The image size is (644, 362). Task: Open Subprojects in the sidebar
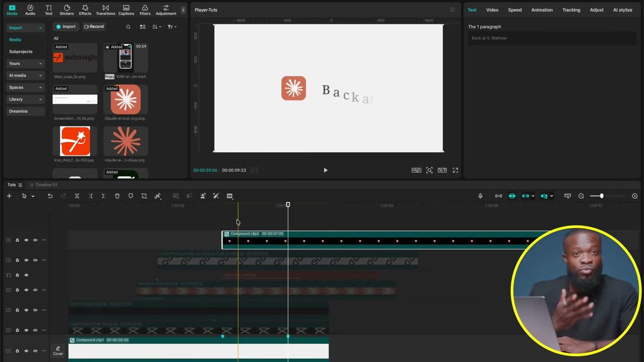(21, 51)
